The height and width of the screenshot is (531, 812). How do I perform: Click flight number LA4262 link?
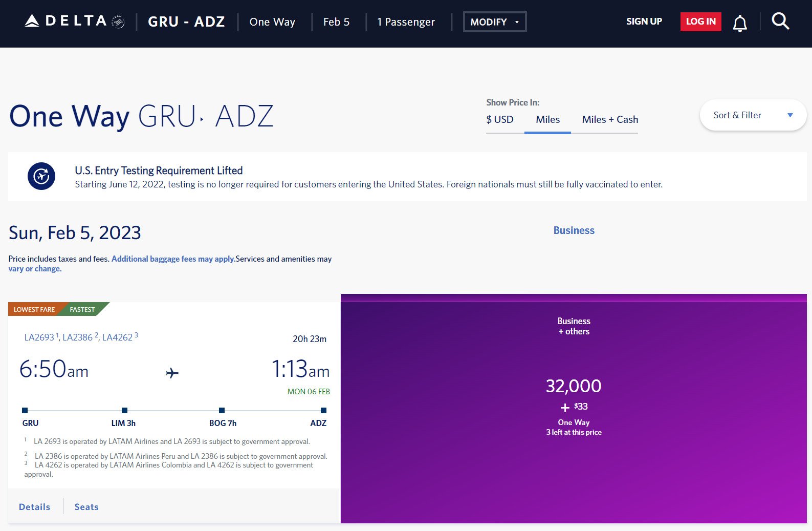[x=117, y=337]
